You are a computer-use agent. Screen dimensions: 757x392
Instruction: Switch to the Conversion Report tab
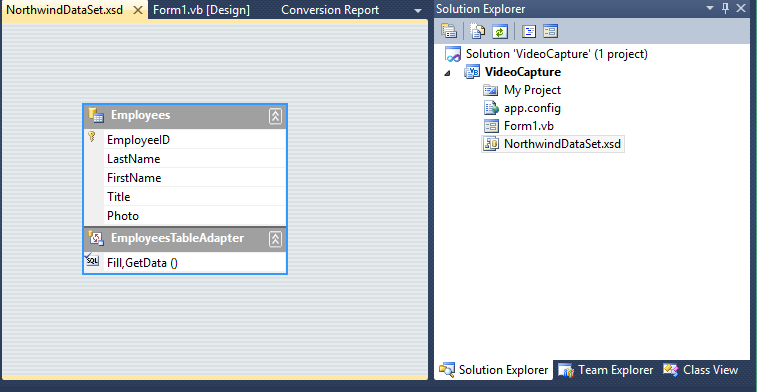click(330, 10)
